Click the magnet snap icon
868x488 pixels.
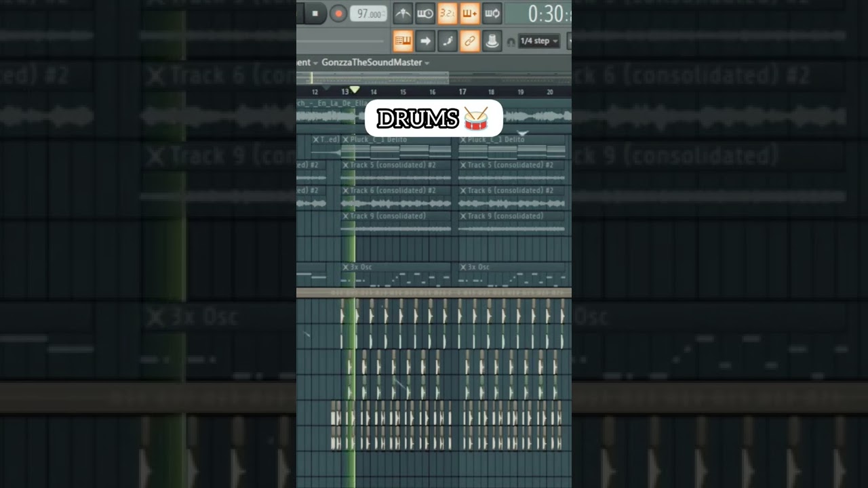pyautogui.click(x=511, y=42)
